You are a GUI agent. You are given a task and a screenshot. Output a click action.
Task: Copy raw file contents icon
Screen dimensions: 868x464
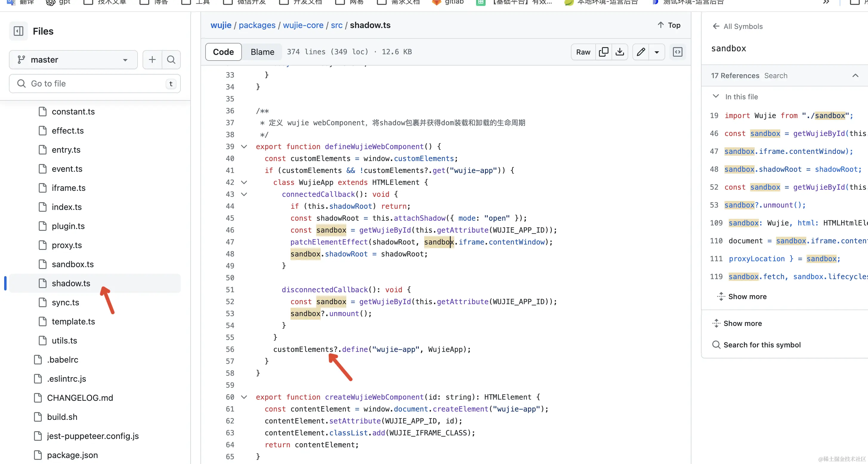(x=603, y=52)
